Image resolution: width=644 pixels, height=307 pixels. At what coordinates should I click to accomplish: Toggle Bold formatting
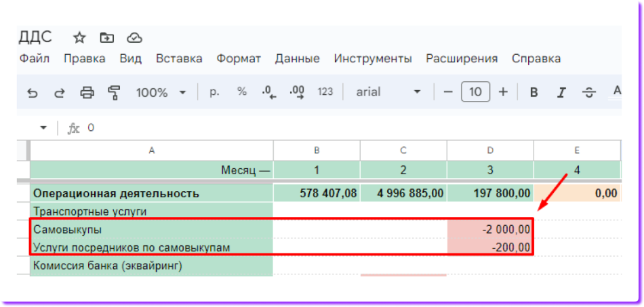pos(534,92)
